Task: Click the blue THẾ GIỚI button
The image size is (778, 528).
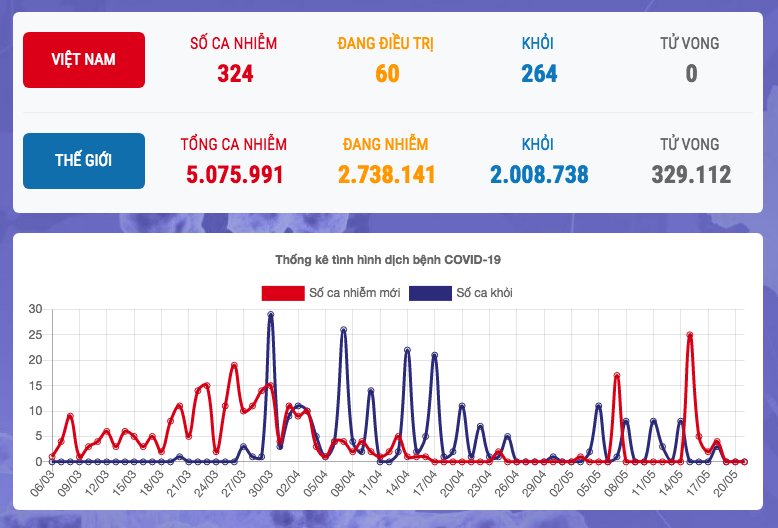Action: click(84, 161)
